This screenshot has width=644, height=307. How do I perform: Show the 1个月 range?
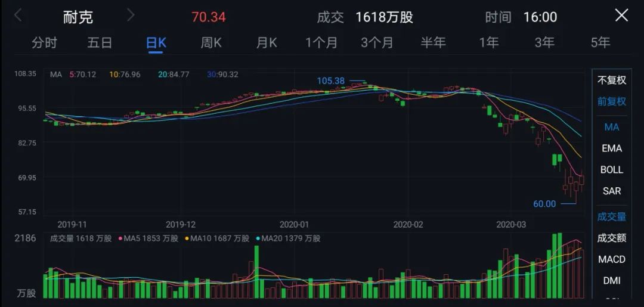point(321,43)
